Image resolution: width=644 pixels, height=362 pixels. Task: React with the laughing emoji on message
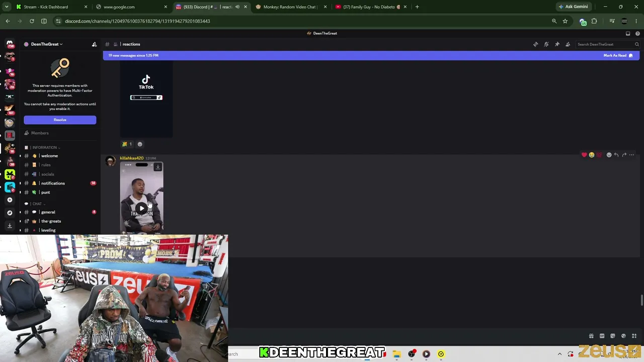pos(592,155)
